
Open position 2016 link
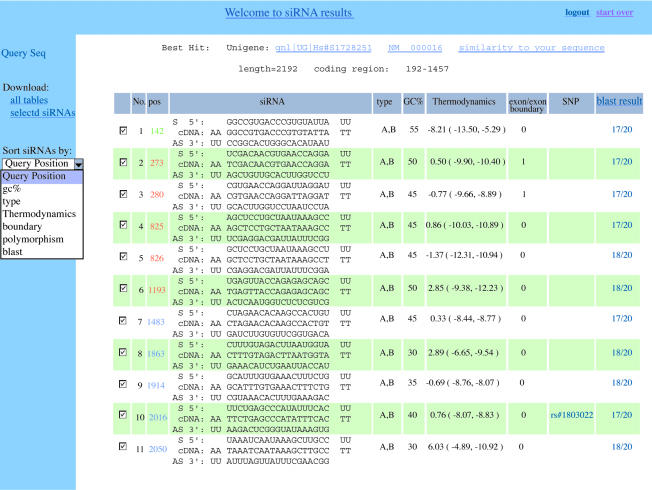tap(158, 417)
